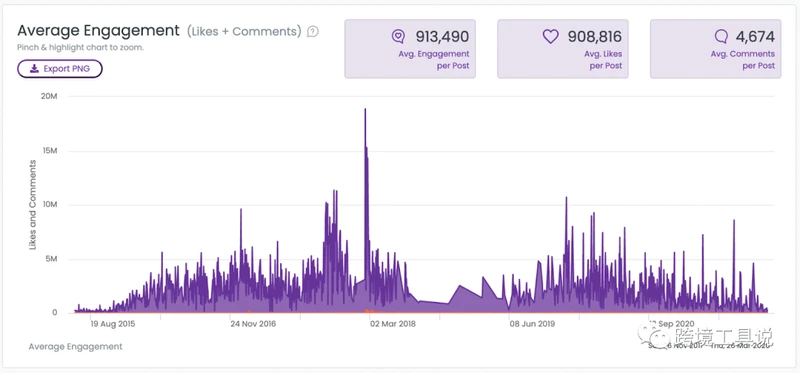Image resolution: width=800 pixels, height=373 pixels.
Task: Click the 19 Aug 2015 axis label
Action: 113,324
